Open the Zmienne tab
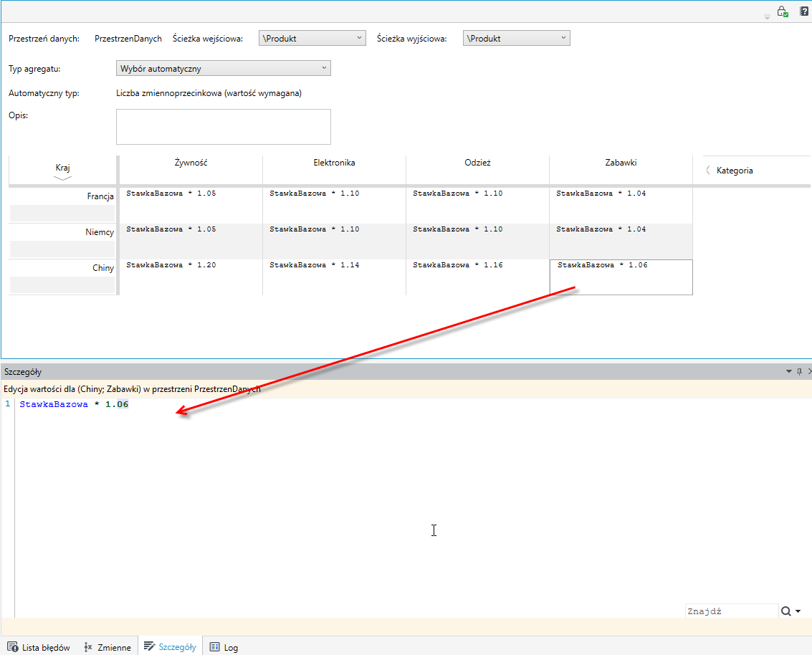The width and height of the screenshot is (812, 655). point(108,647)
